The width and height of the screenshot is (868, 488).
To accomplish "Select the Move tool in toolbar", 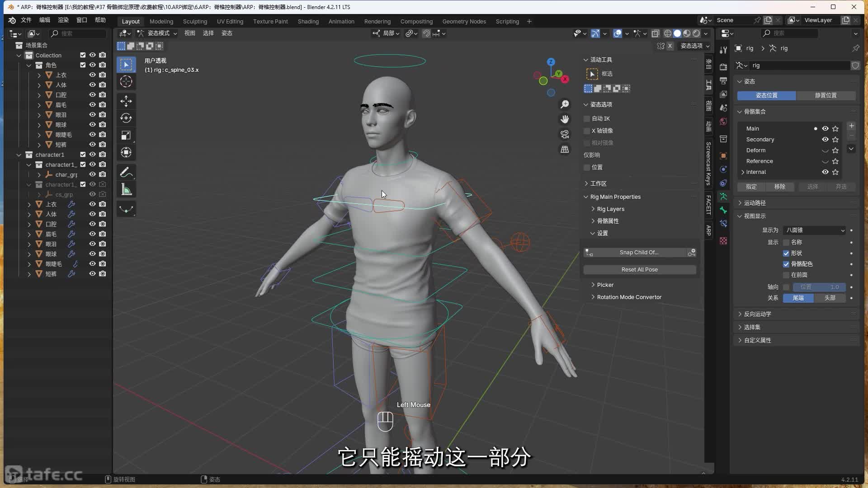I will coord(126,100).
